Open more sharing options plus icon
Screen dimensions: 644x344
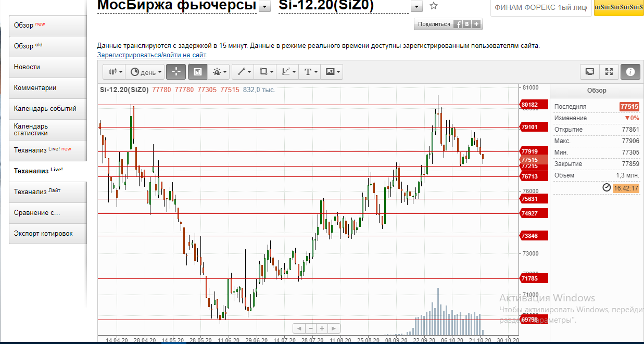click(476, 24)
